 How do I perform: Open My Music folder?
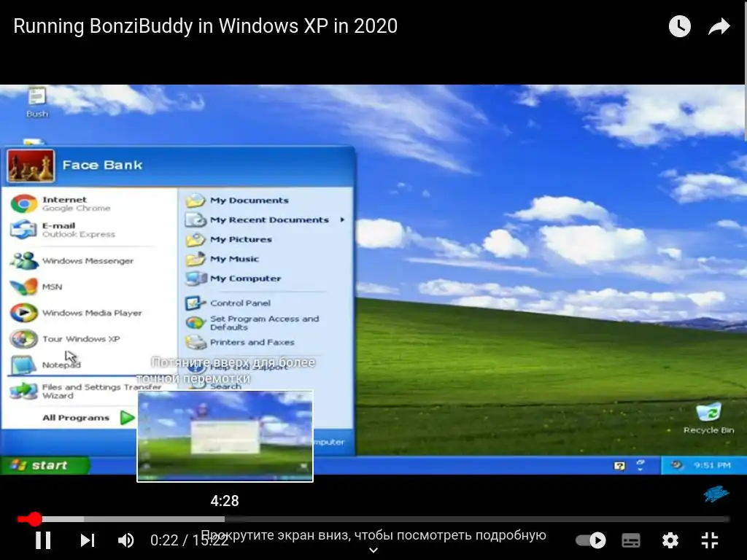(x=222, y=259)
